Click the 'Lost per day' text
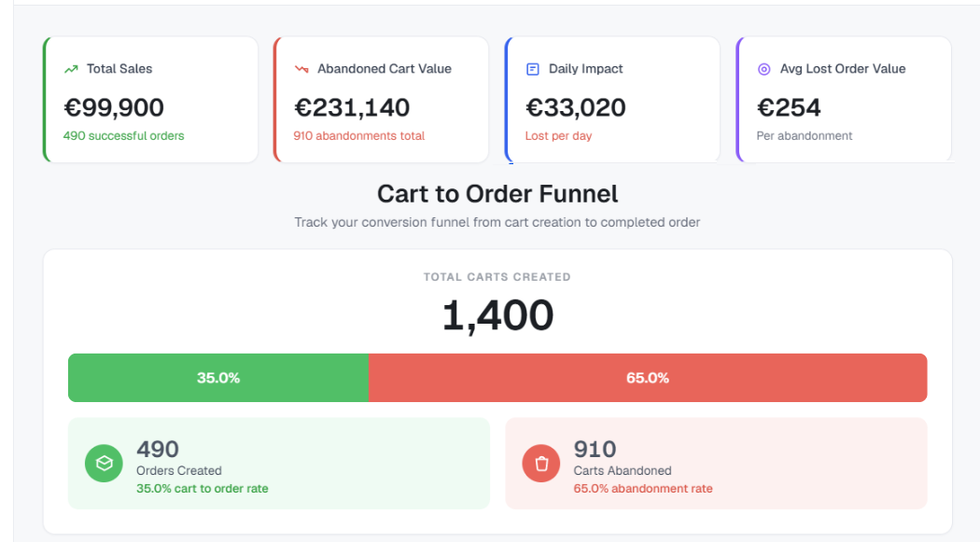This screenshot has width=980, height=542. tap(558, 135)
